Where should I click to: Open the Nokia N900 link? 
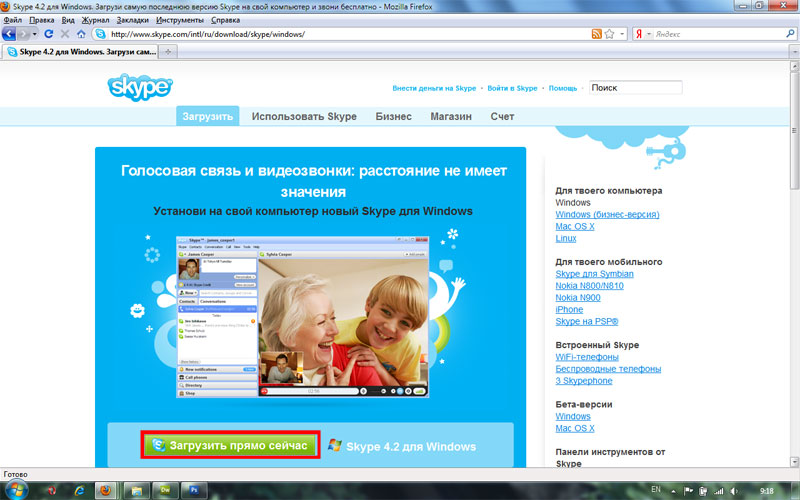click(x=578, y=297)
